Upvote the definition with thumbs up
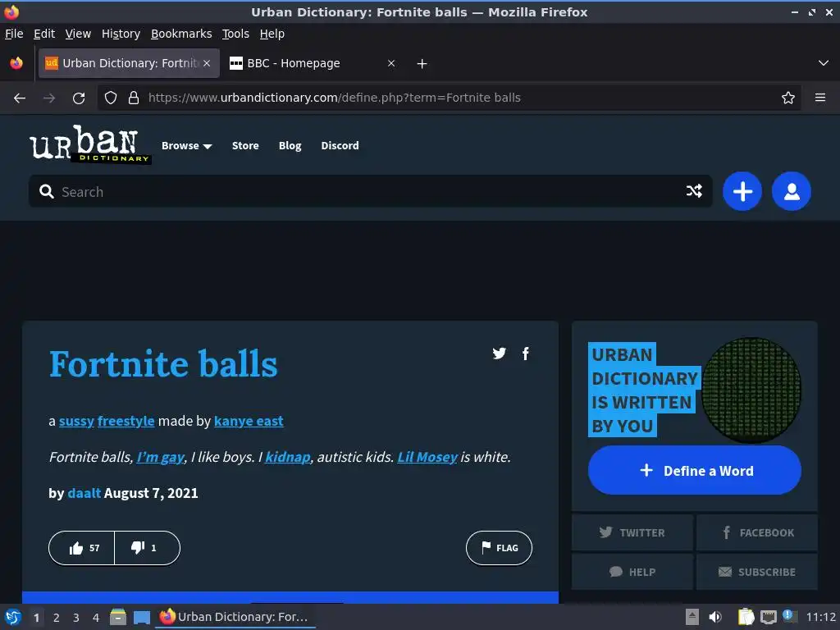Viewport: 840px width, 630px height. coord(82,548)
